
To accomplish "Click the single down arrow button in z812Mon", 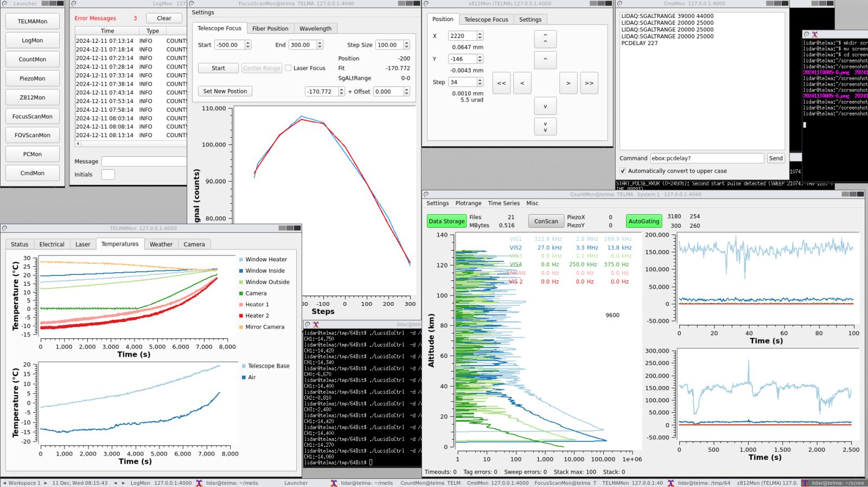I will coord(545,106).
